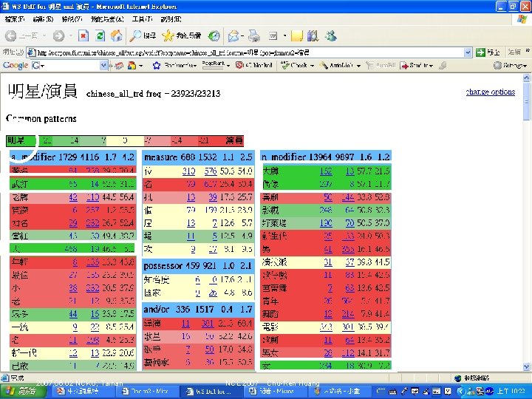
Task: Click the 'Common patterns' heading text
Action: (x=41, y=118)
